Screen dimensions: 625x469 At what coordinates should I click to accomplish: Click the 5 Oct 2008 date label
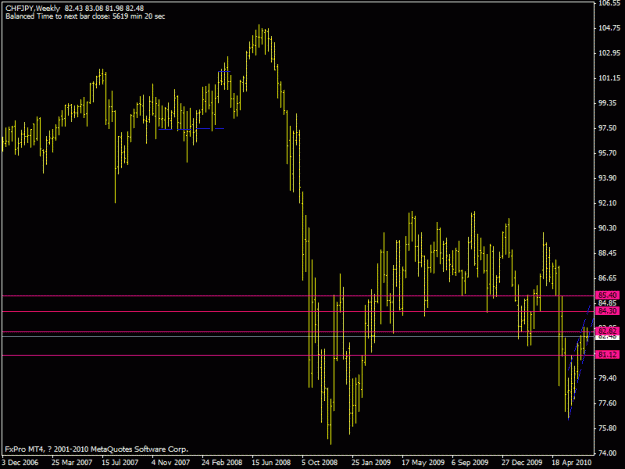[x=320, y=462]
